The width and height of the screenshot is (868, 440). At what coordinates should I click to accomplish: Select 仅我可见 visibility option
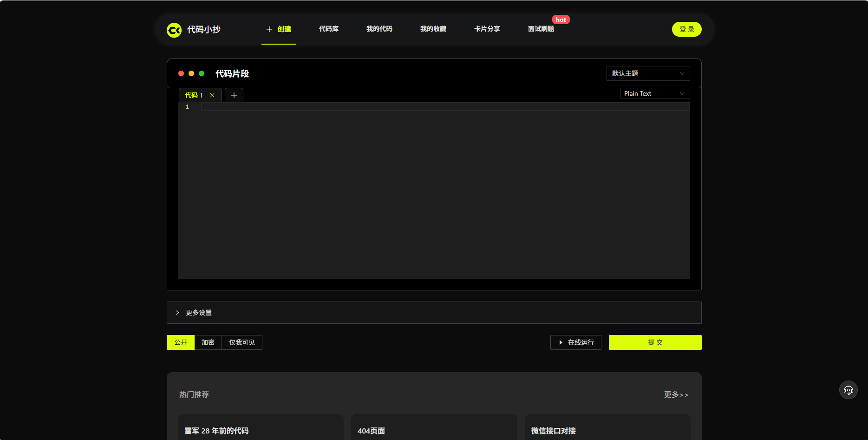tap(242, 342)
